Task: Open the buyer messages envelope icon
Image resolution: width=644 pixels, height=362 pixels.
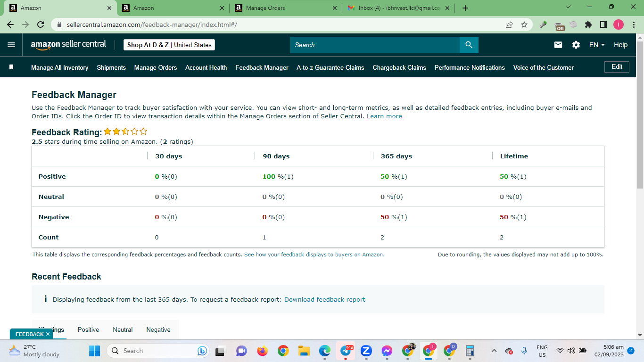Action: tap(558, 45)
